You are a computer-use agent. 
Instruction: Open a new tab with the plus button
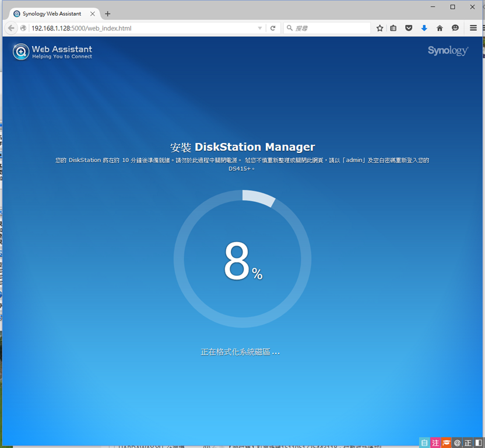click(x=108, y=13)
